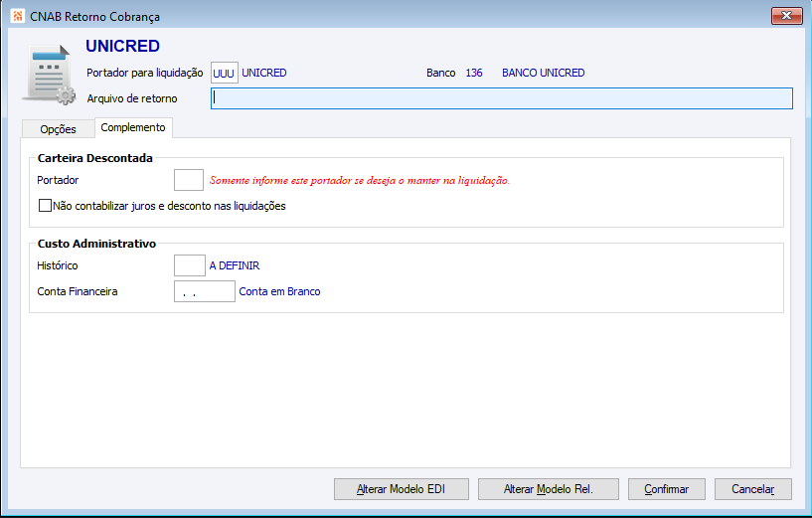Click the orange app icon in title bar
Screen dimensions: 812x518
(x=17, y=16)
